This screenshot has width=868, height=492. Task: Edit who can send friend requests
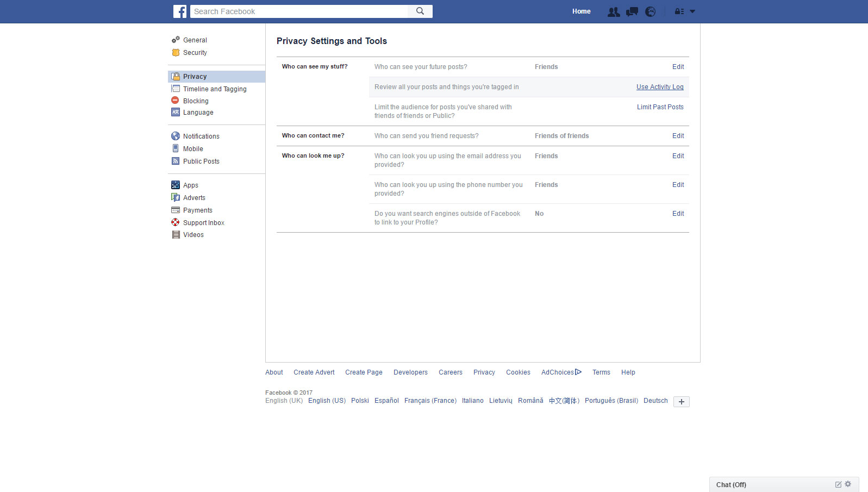click(x=678, y=136)
